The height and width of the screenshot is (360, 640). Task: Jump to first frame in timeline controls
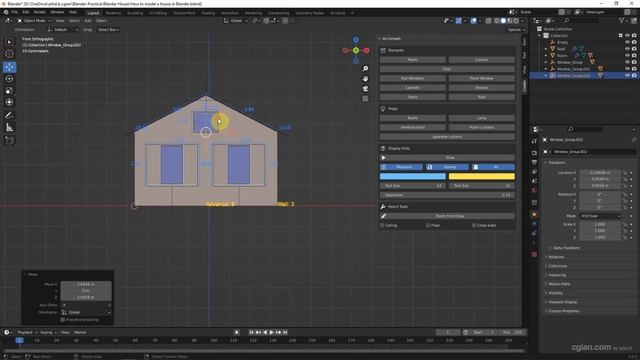(x=251, y=332)
